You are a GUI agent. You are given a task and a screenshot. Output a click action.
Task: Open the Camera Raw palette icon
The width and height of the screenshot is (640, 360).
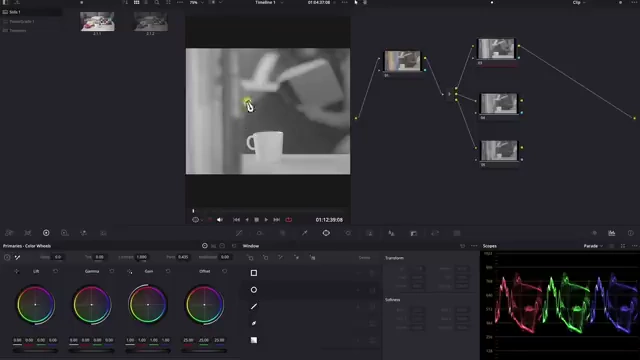point(9,233)
